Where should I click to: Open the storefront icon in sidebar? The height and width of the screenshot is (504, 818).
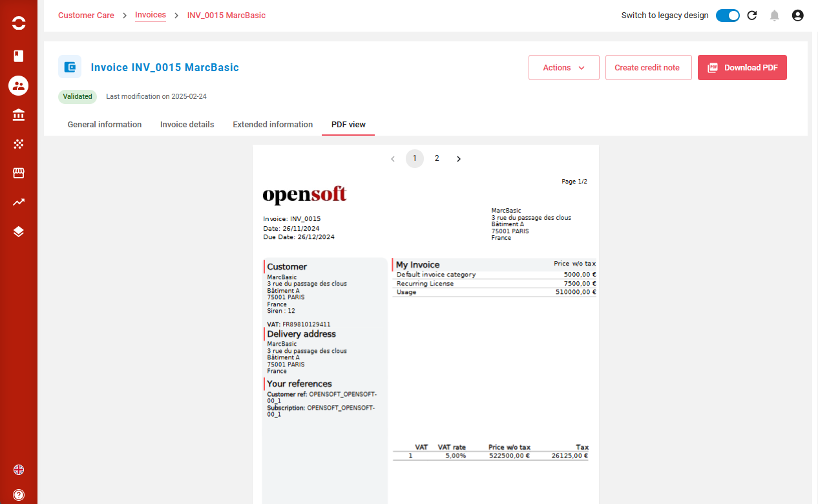click(x=19, y=173)
